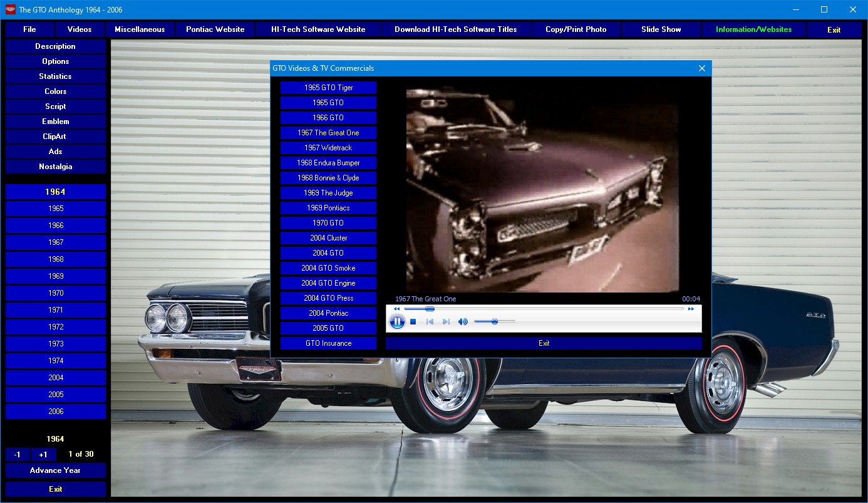Play the 1969 Pontiacs video
This screenshot has height=503, width=868.
tap(329, 208)
